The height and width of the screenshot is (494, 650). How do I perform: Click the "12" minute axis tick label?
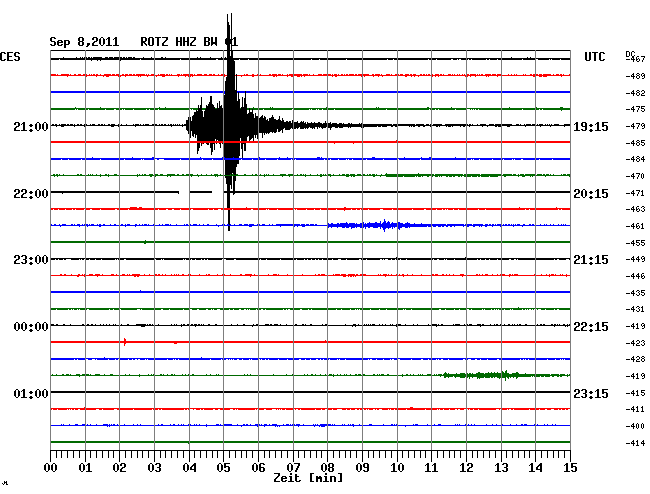[x=466, y=468]
